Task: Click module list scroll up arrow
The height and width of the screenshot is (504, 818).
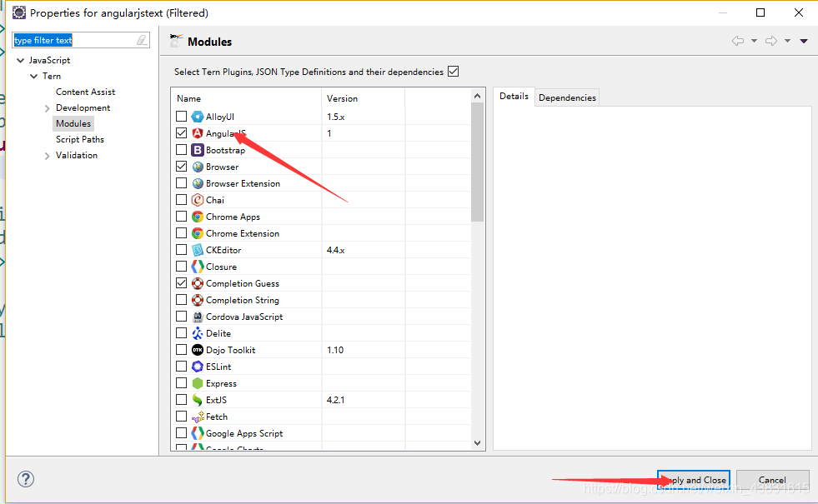Action: click(x=477, y=96)
